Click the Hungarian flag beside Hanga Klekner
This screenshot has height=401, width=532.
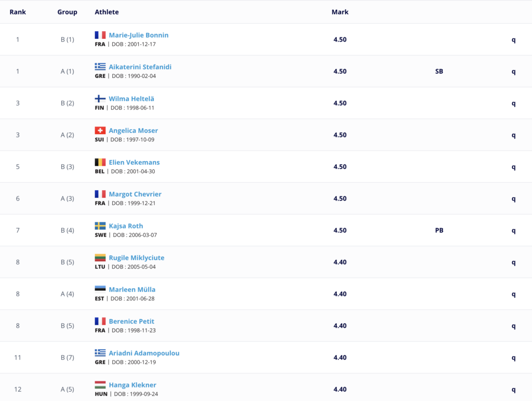(x=100, y=385)
